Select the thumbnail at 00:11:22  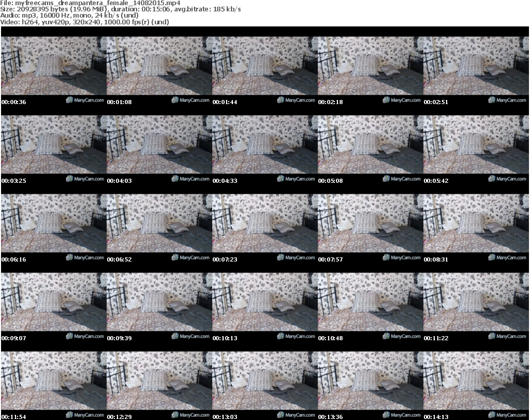point(476,302)
